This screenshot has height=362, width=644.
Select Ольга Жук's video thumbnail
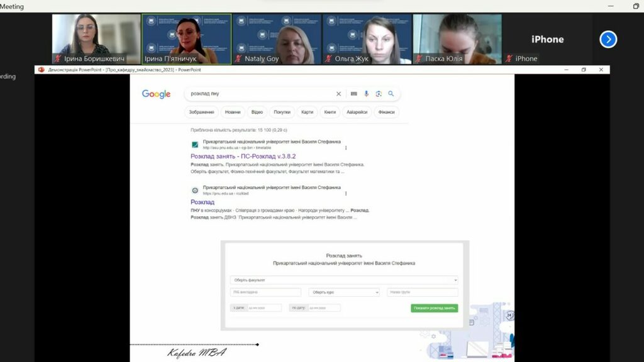pos(367,39)
